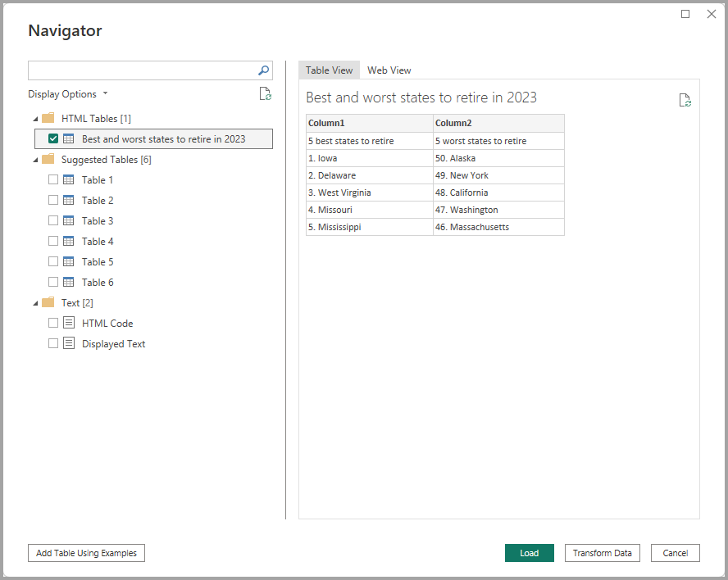Click the search magnifier icon
This screenshot has width=728, height=580.
263,70
